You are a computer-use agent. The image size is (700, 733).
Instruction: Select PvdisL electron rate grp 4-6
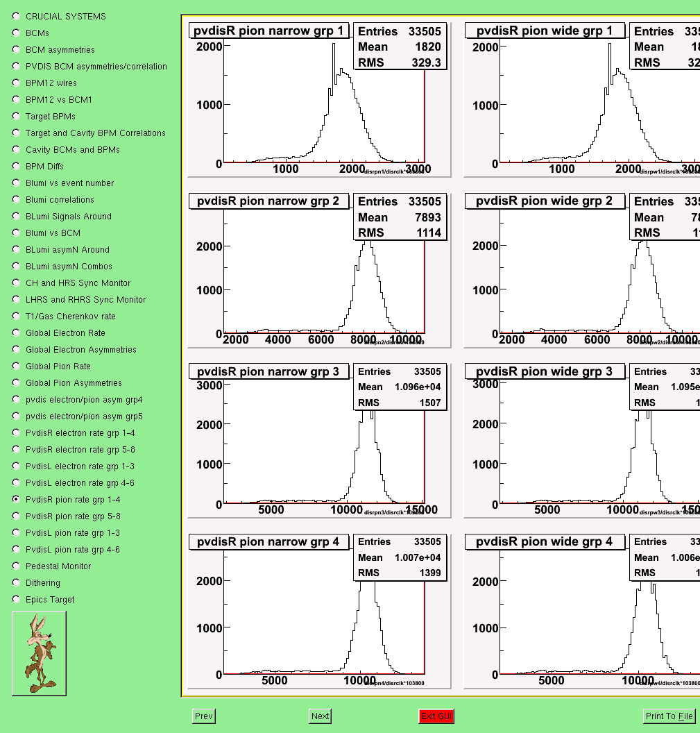click(17, 483)
